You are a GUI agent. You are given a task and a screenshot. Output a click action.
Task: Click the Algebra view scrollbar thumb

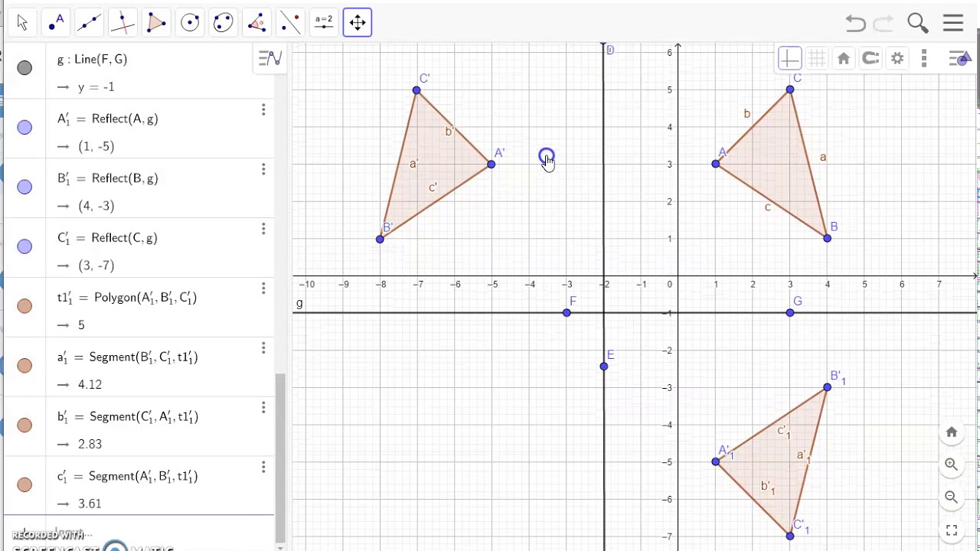280,458
